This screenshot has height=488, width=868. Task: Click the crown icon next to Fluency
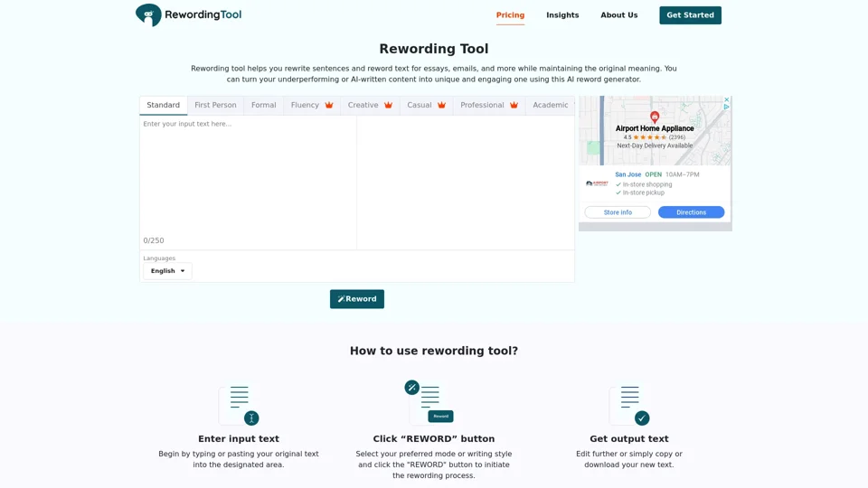click(329, 105)
